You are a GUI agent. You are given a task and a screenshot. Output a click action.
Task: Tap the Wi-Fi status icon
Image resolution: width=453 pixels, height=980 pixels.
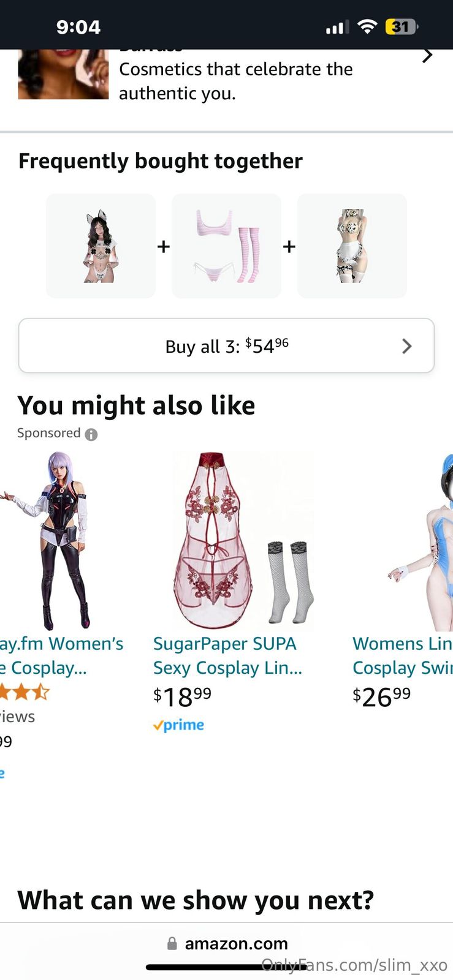click(367, 26)
